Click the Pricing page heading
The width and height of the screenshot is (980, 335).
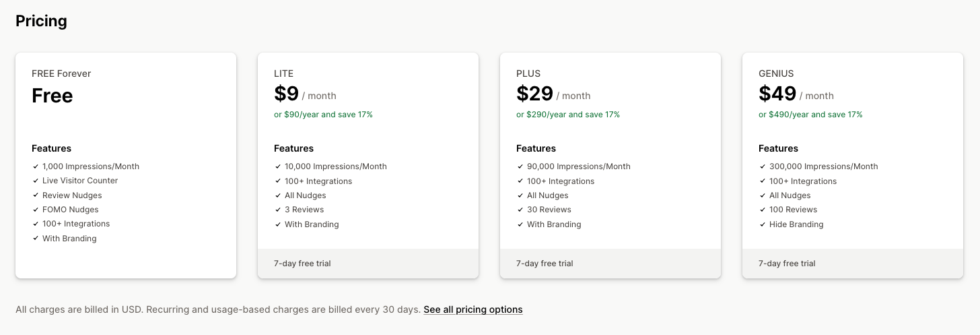click(x=41, y=21)
